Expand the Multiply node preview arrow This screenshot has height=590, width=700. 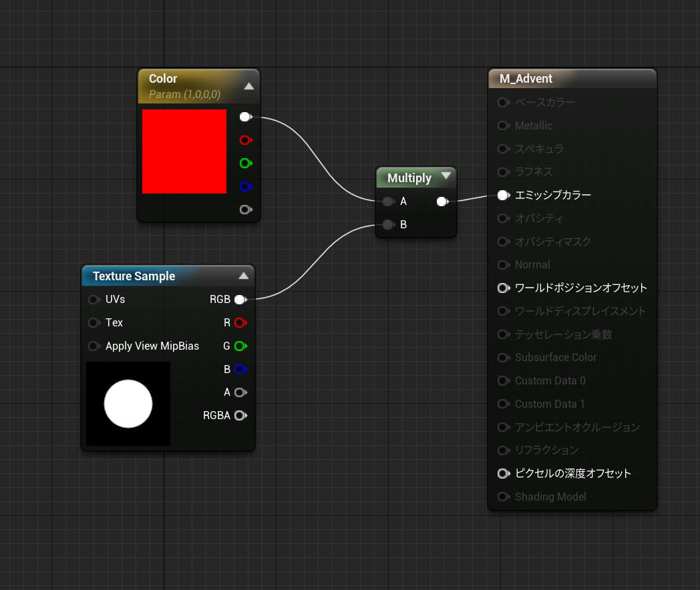(446, 176)
